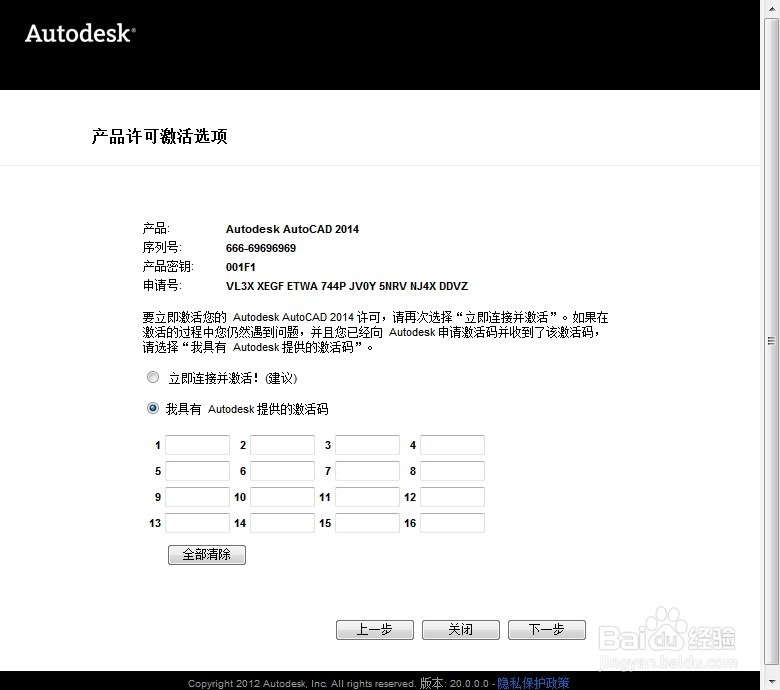
Task: Click the product key 001F1
Action: [x=241, y=267]
